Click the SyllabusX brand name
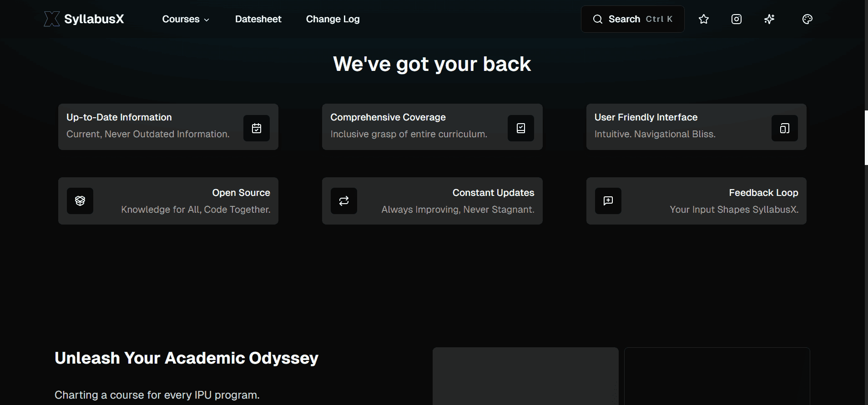 tap(94, 19)
